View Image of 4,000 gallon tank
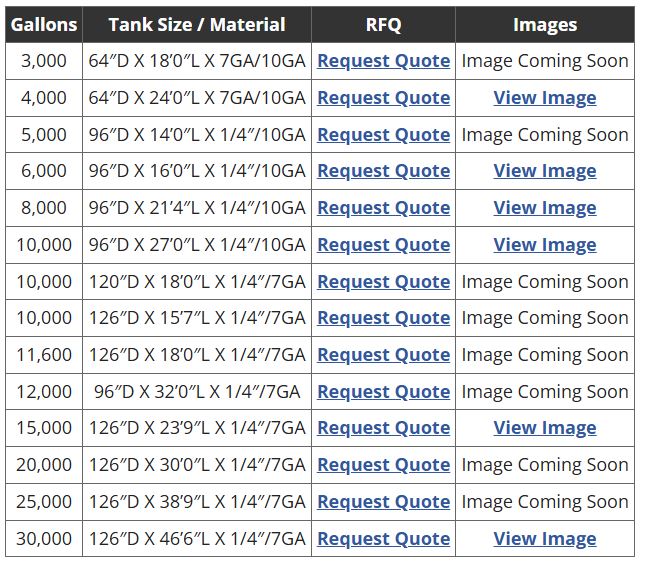Image resolution: width=645 pixels, height=568 pixels. [544, 98]
